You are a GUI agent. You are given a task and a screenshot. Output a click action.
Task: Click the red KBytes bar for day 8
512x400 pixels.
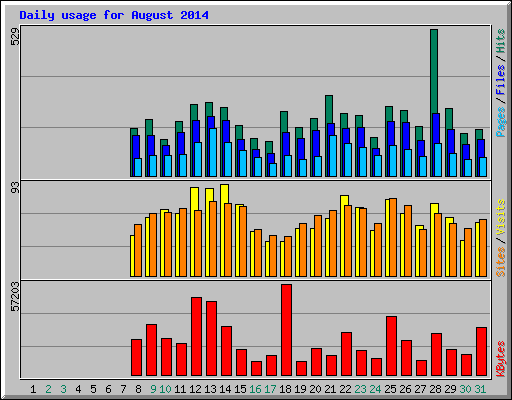tap(136, 358)
